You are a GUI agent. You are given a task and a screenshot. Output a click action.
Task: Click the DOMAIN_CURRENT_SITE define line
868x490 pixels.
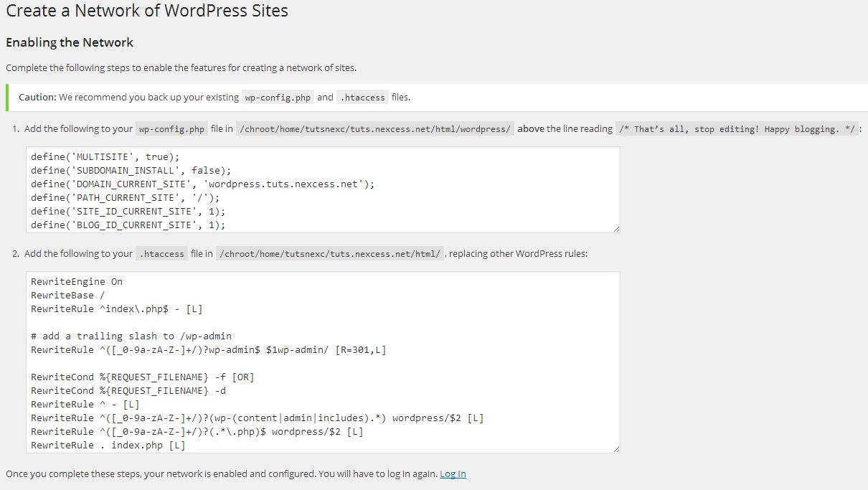pyautogui.click(x=203, y=184)
